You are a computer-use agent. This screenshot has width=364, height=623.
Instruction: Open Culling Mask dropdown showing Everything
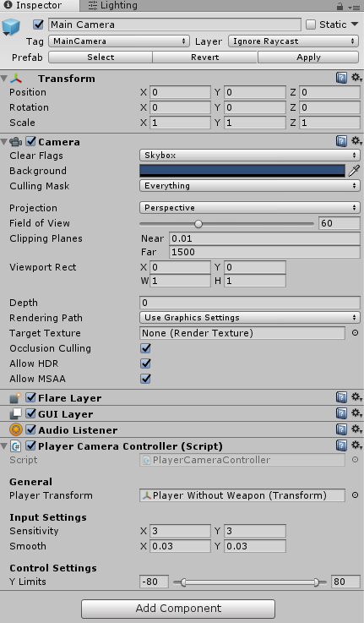pos(250,186)
